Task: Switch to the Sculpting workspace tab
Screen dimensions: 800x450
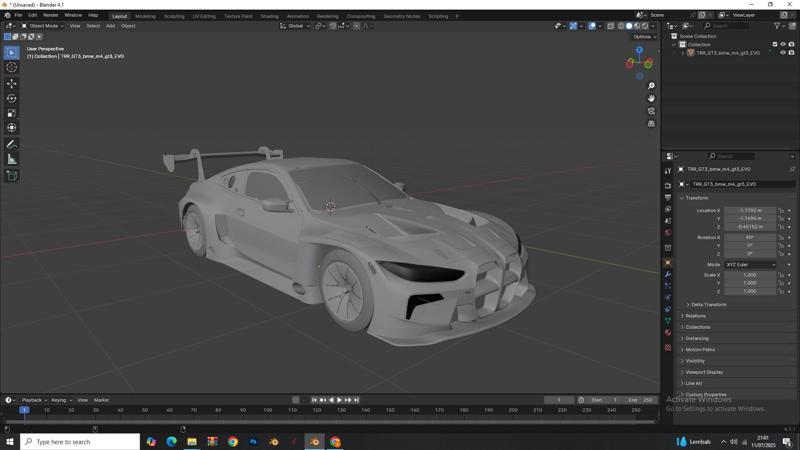Action: tap(174, 16)
